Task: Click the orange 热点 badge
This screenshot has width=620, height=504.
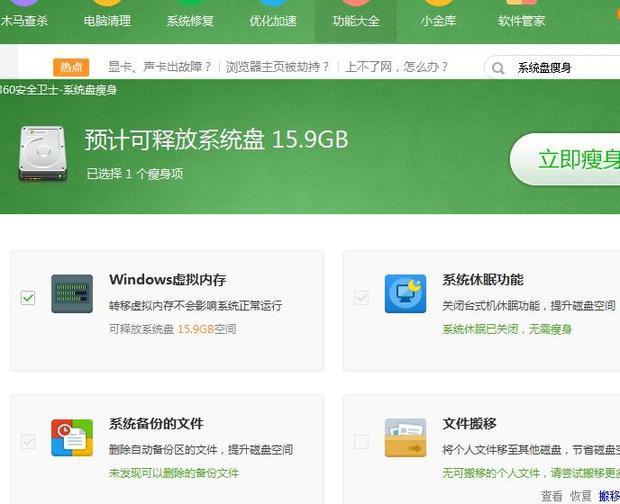Action: click(x=71, y=67)
